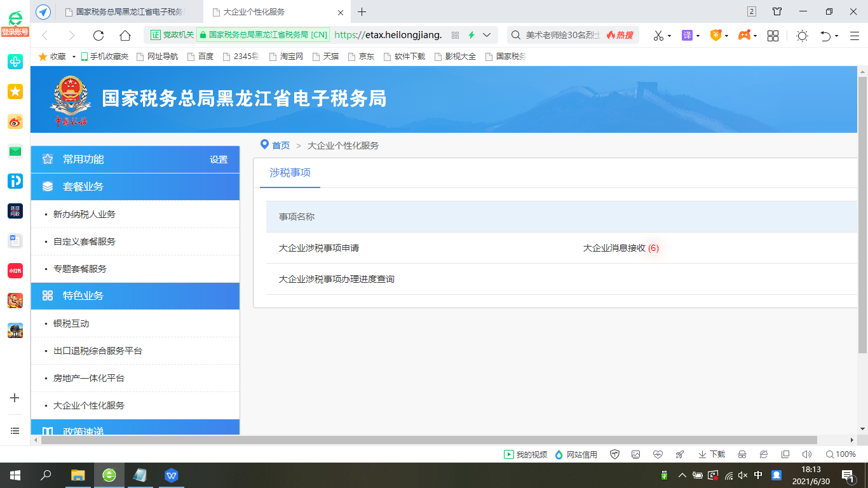Image resolution: width=868 pixels, height=488 pixels.
Task: Open the download manager in status bar
Action: [712, 454]
